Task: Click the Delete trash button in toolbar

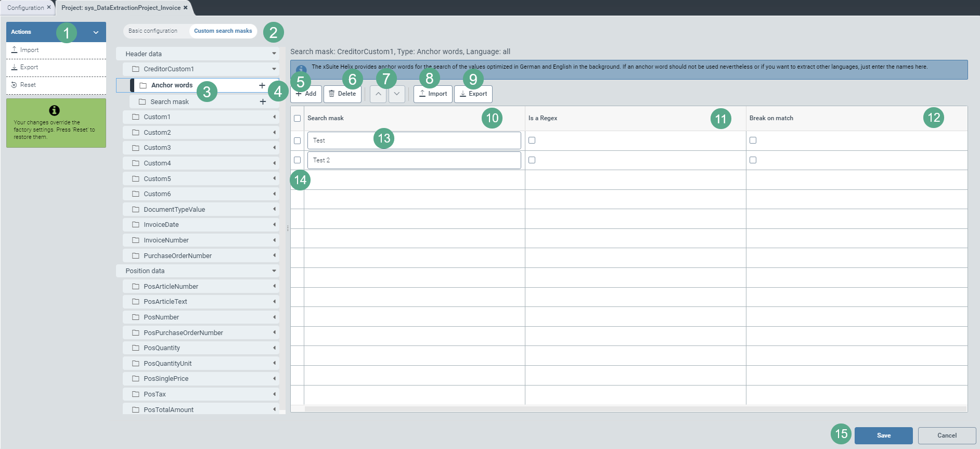Action: pyautogui.click(x=342, y=94)
